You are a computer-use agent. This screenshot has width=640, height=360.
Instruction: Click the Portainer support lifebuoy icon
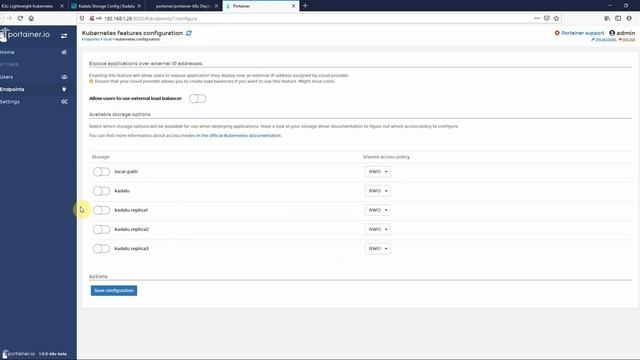557,33
